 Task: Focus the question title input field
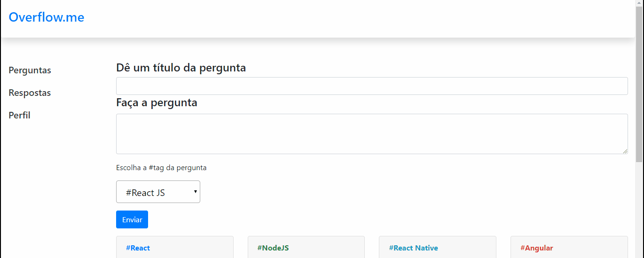[371, 86]
